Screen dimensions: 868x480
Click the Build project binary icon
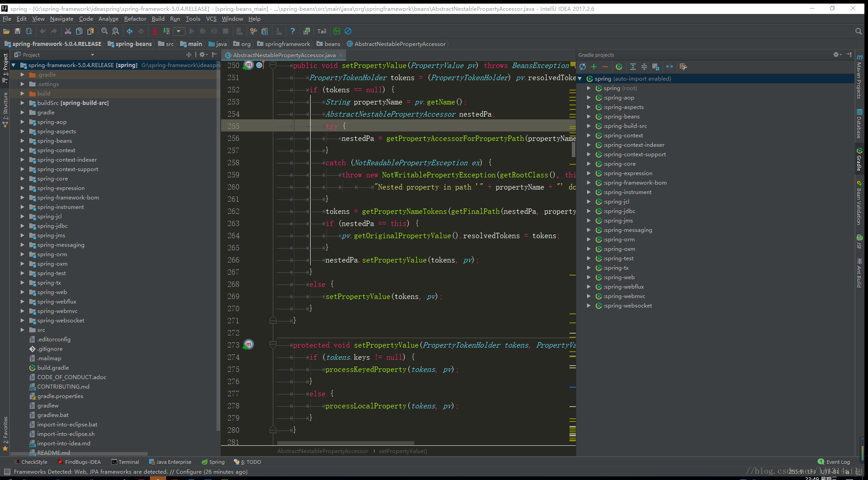pos(167,31)
